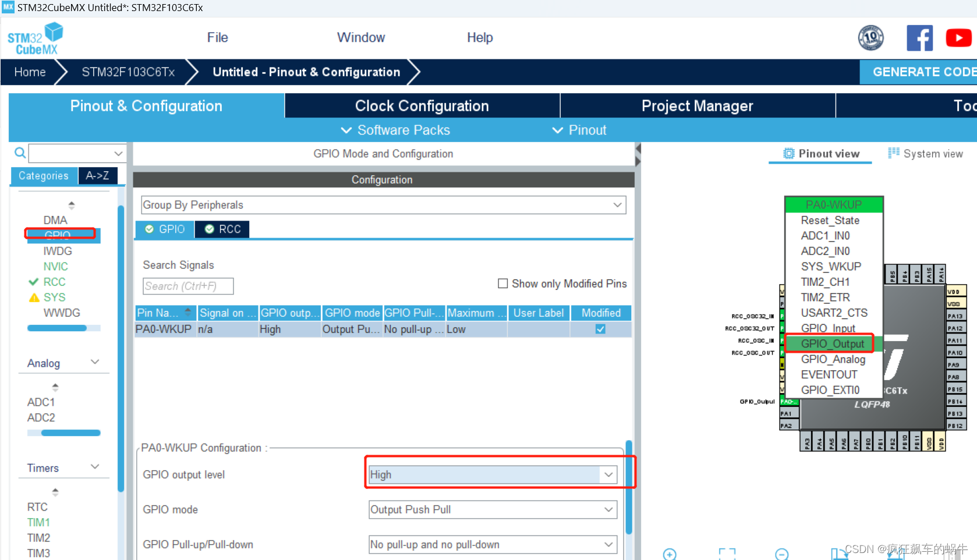Open the Window menu
977x560 pixels.
[x=361, y=38]
